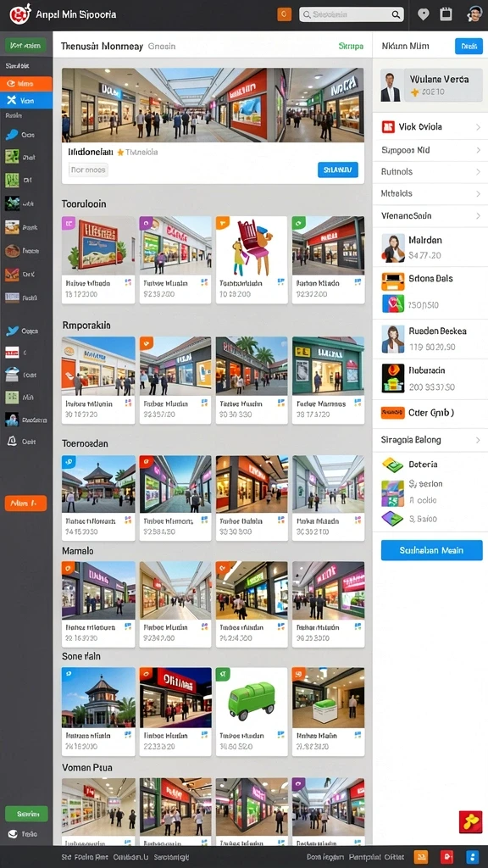Open the 'Tkenusat Monmeay' tab

tap(102, 47)
